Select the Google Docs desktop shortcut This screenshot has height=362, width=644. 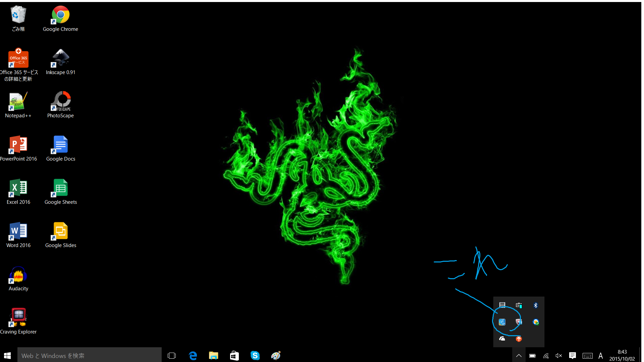60,148
